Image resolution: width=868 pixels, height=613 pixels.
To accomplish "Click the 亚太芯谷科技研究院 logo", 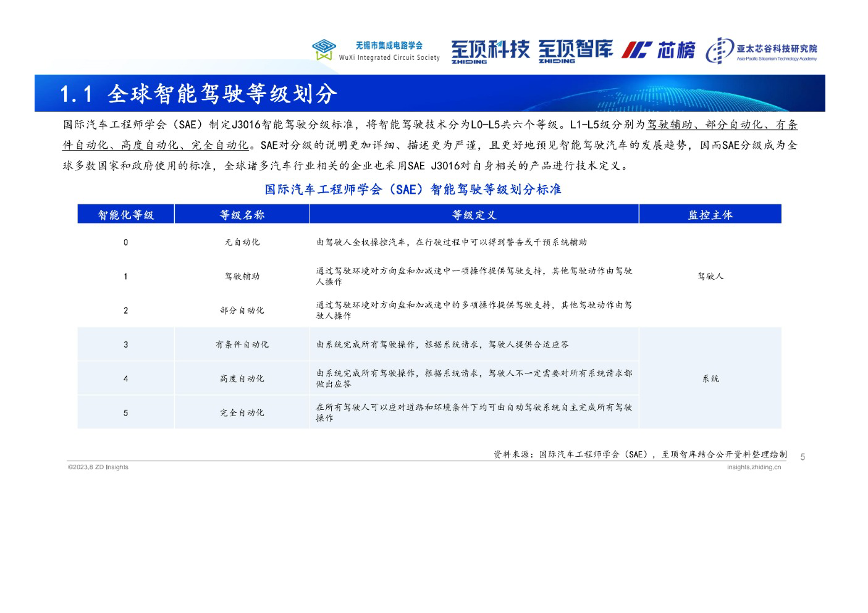I will 762,50.
